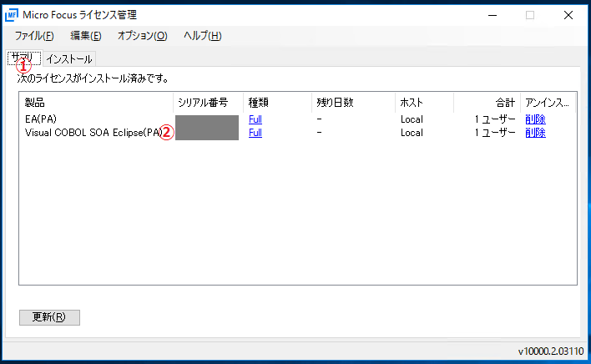The width and height of the screenshot is (591, 364).
Task: Switch to the インストール tab
Action: (x=69, y=58)
